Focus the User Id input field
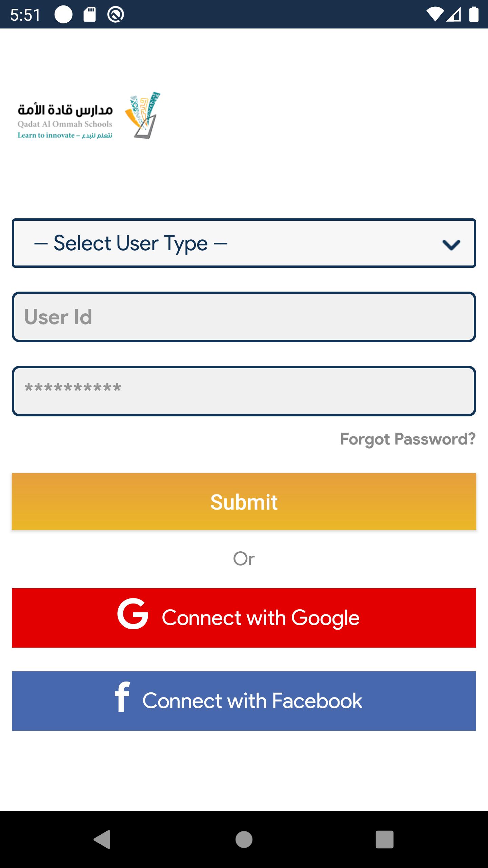 [244, 317]
